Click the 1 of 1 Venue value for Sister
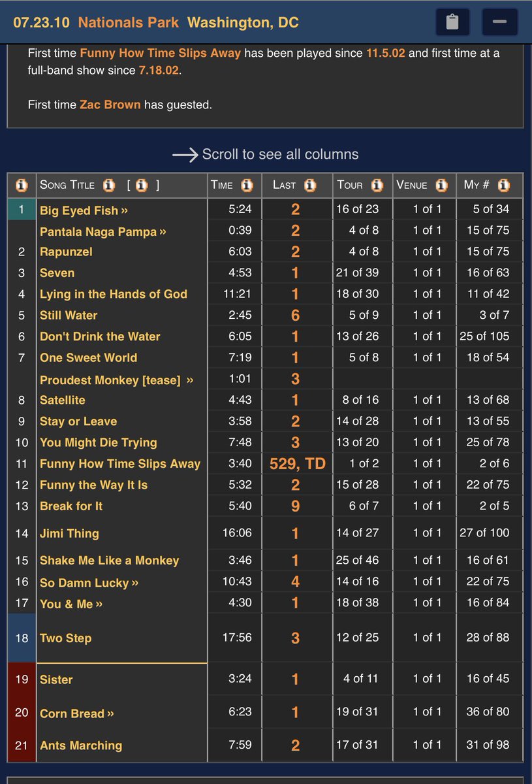Screen dimensions: 532x784 [x=427, y=679]
